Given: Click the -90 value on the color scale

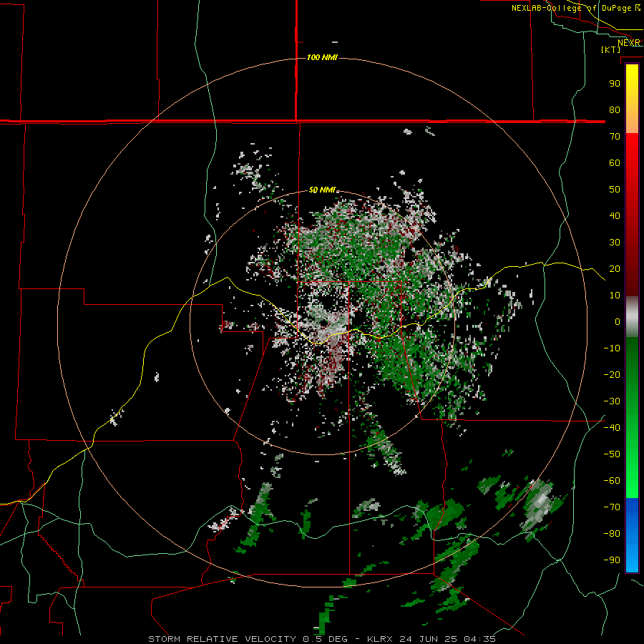Looking at the screenshot, I should (x=612, y=560).
